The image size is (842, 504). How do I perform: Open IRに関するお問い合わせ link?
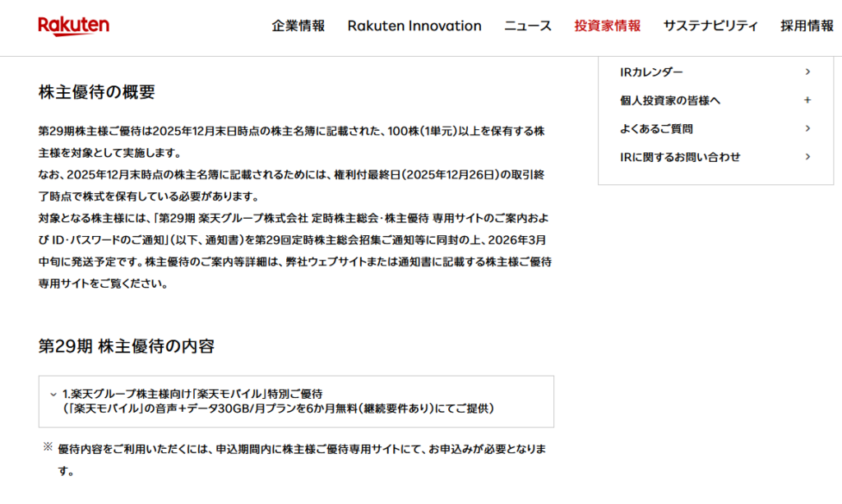click(x=680, y=156)
